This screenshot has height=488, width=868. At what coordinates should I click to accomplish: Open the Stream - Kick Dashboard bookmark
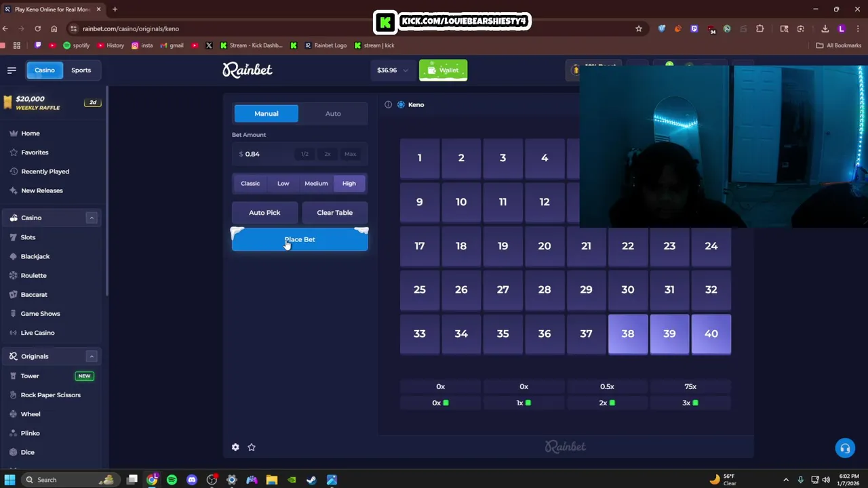(251, 45)
